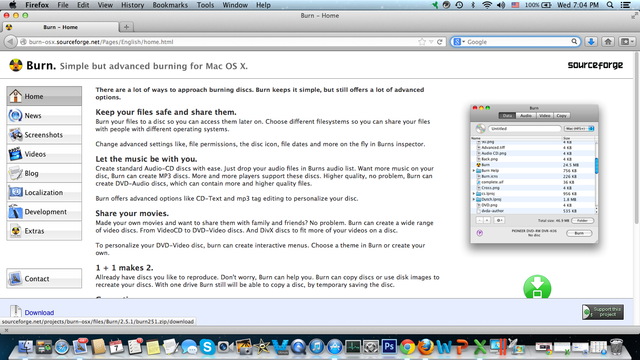Image resolution: width=640 pixels, height=360 pixels.
Task: Click the browser Home toolbar button
Action: click(x=608, y=42)
